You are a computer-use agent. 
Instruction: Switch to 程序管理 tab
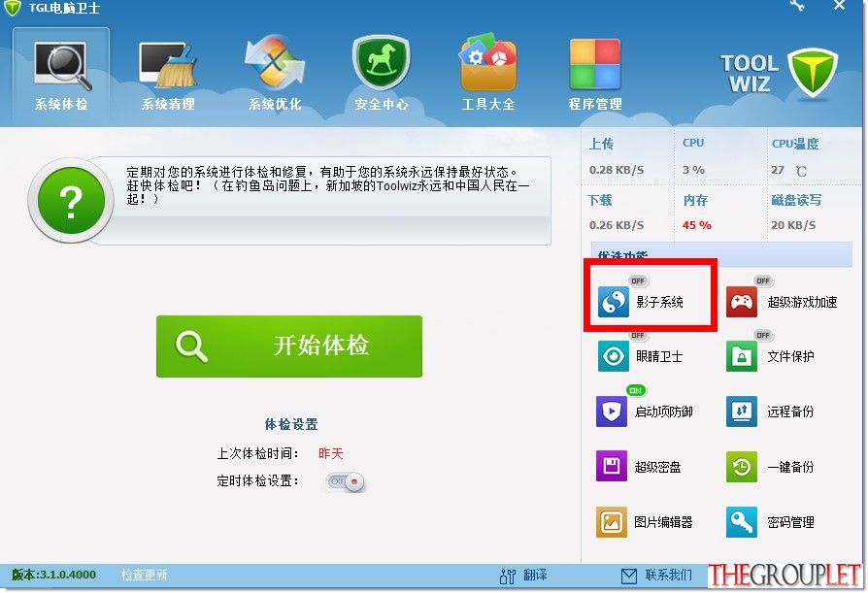click(595, 74)
